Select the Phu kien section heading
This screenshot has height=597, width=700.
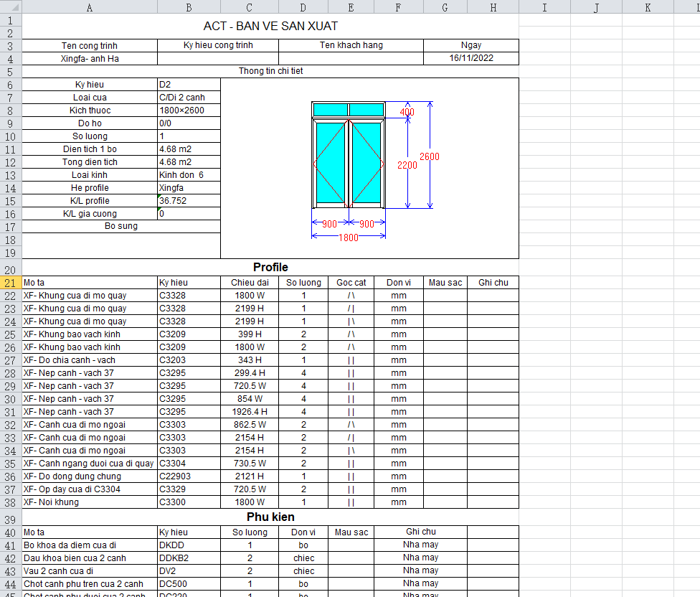coord(270,517)
